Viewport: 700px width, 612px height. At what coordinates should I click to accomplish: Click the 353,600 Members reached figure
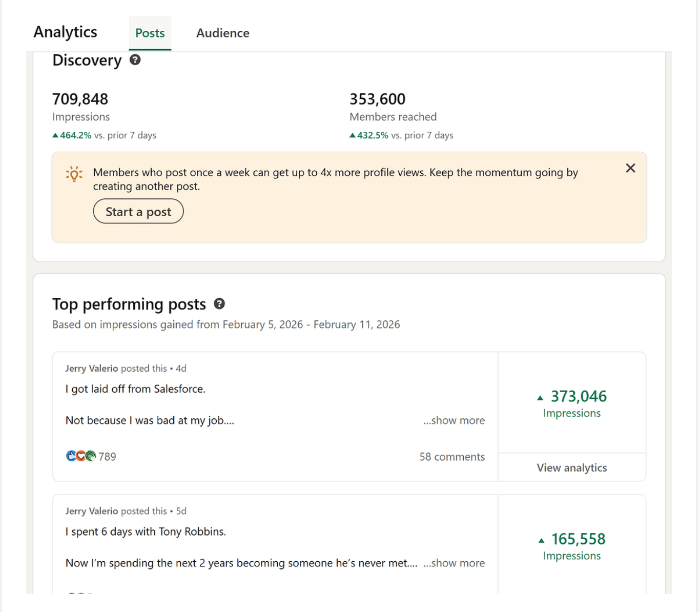(x=377, y=99)
